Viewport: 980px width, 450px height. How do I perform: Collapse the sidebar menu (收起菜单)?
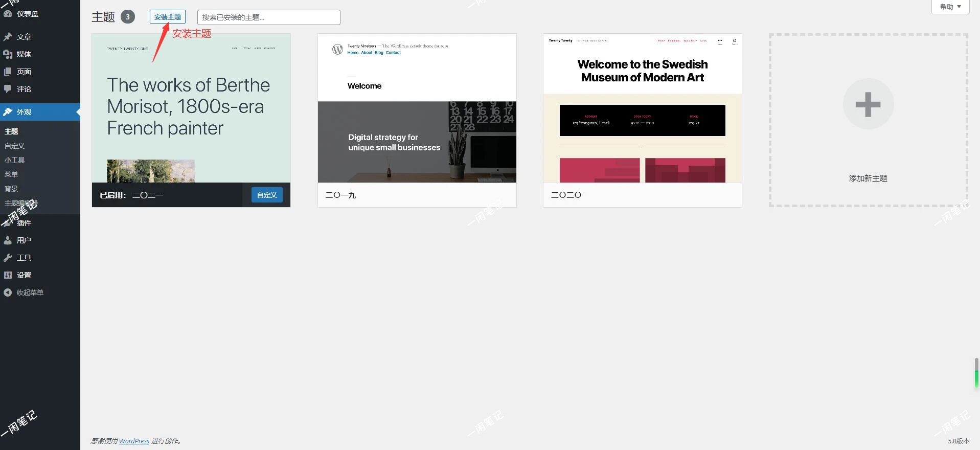pos(30,292)
